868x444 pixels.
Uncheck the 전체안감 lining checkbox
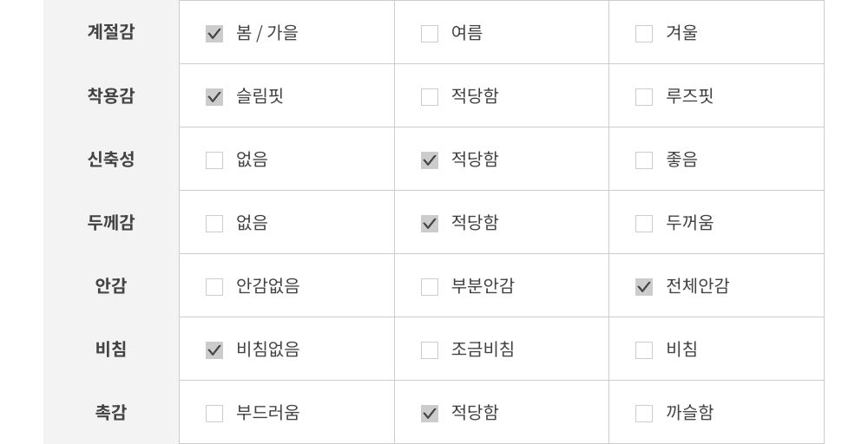(x=644, y=287)
